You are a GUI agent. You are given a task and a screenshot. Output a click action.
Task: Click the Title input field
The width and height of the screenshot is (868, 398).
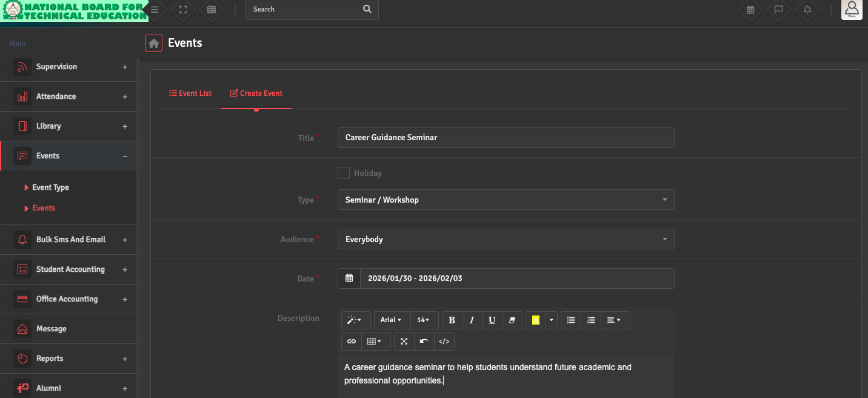click(506, 138)
